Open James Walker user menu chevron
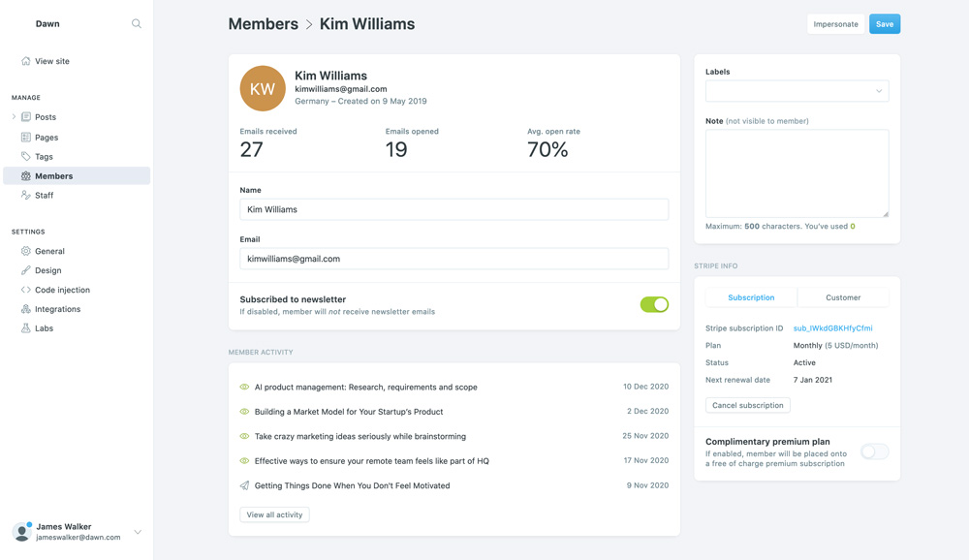Screen dimensions: 969x560 pos(138,532)
